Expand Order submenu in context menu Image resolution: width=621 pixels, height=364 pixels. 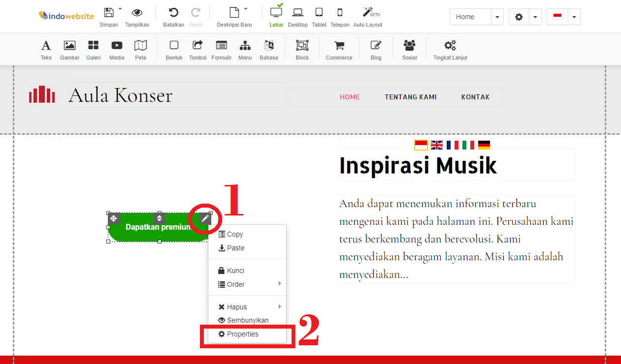point(247,284)
